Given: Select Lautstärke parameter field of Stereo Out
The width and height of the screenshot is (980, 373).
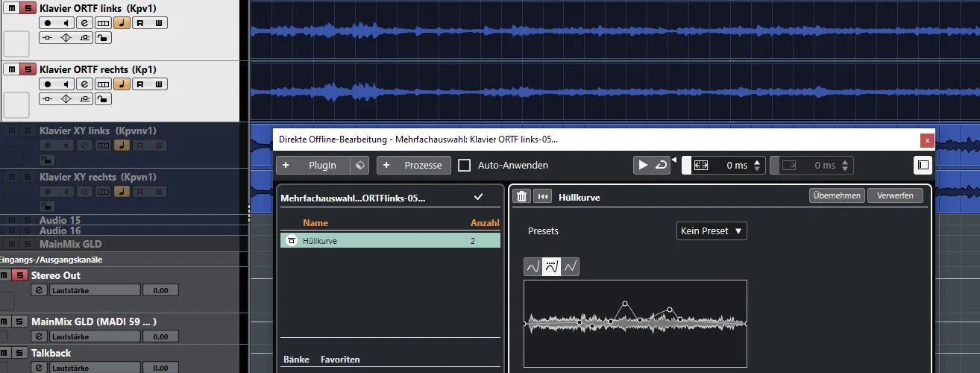Looking at the screenshot, I should click(x=95, y=290).
